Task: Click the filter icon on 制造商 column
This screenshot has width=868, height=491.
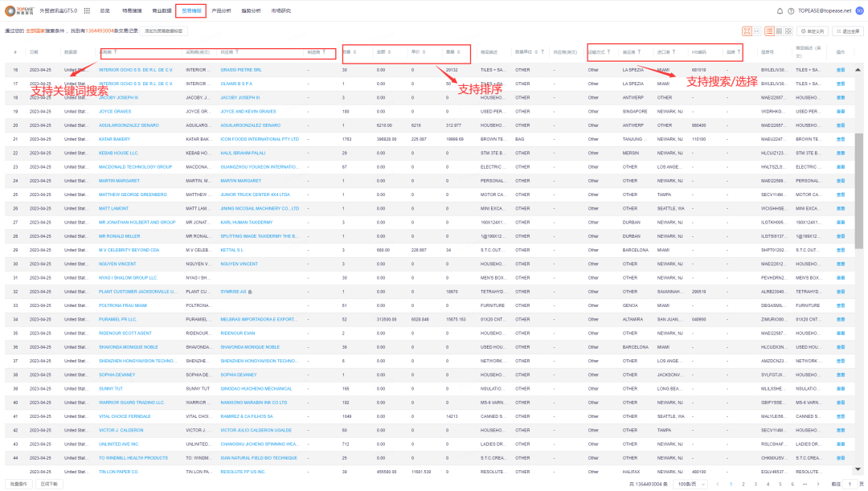Action: coord(324,52)
